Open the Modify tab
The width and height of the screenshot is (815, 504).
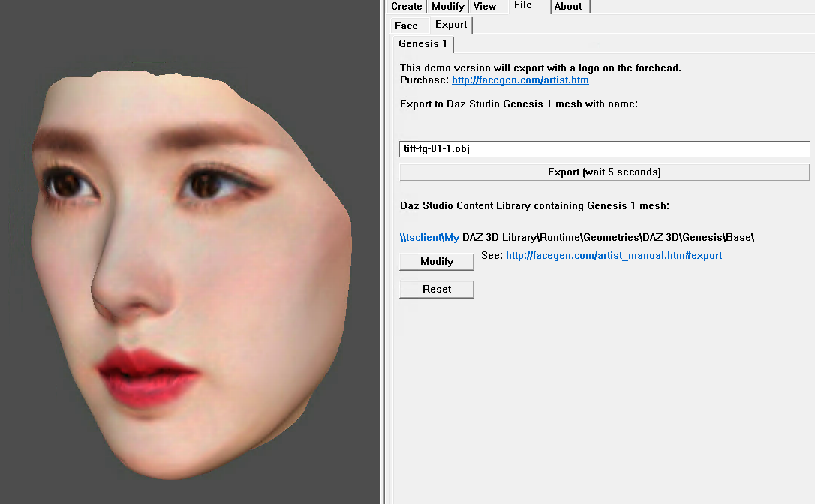point(447,6)
